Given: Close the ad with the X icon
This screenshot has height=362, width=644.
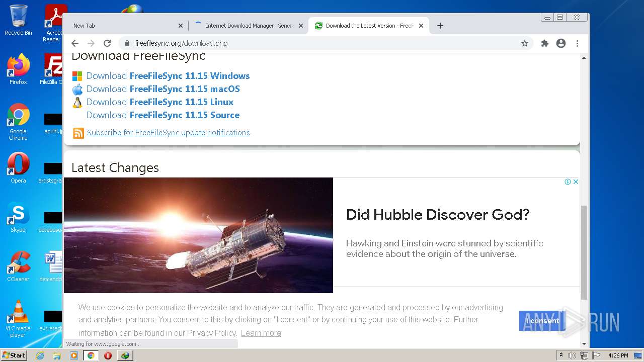Looking at the screenshot, I should tap(576, 182).
